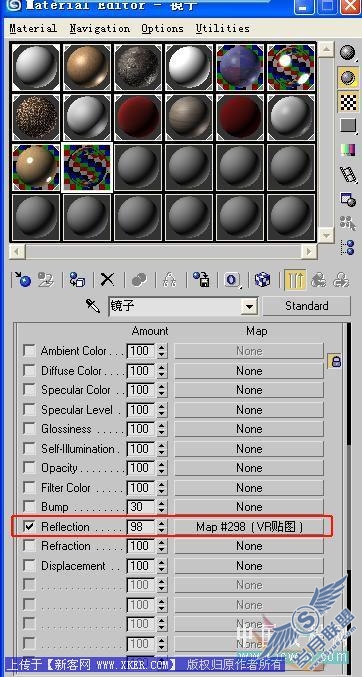Open the Map #298 reflection map button

249,527
